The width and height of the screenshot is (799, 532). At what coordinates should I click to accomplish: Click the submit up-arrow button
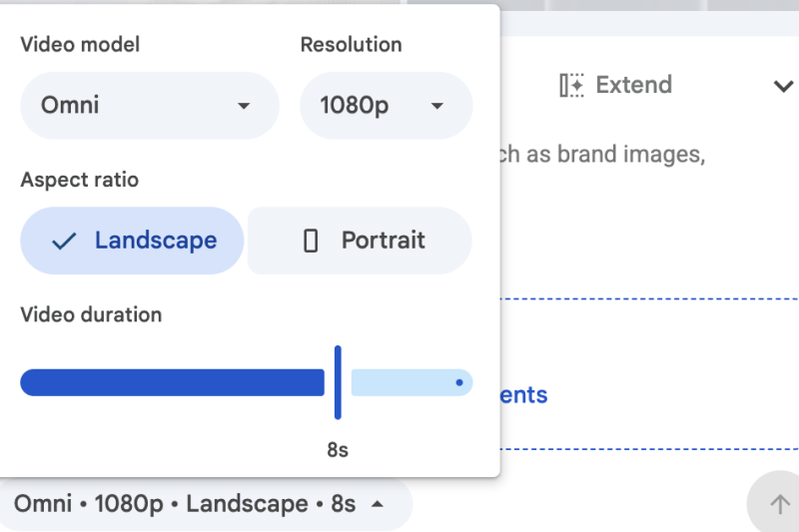778,504
